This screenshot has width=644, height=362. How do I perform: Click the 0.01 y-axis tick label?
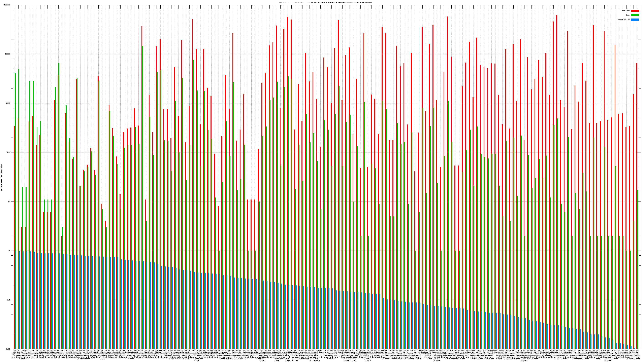coord(8,349)
